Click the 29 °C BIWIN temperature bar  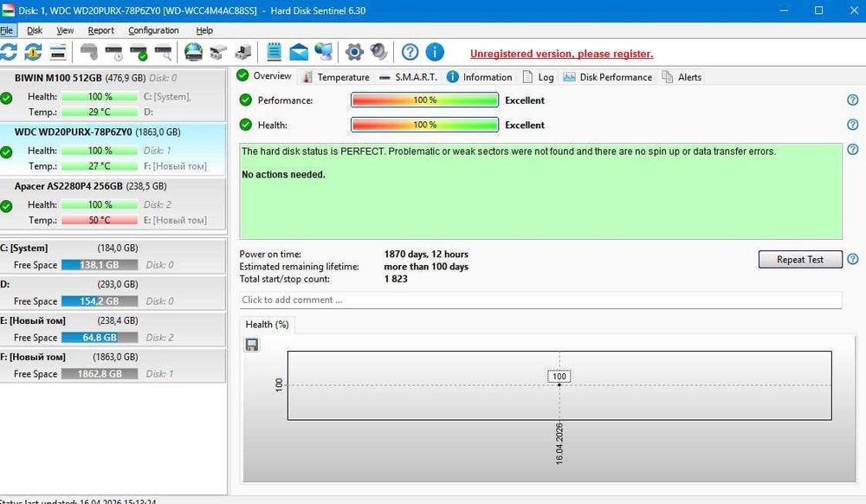[x=100, y=112]
